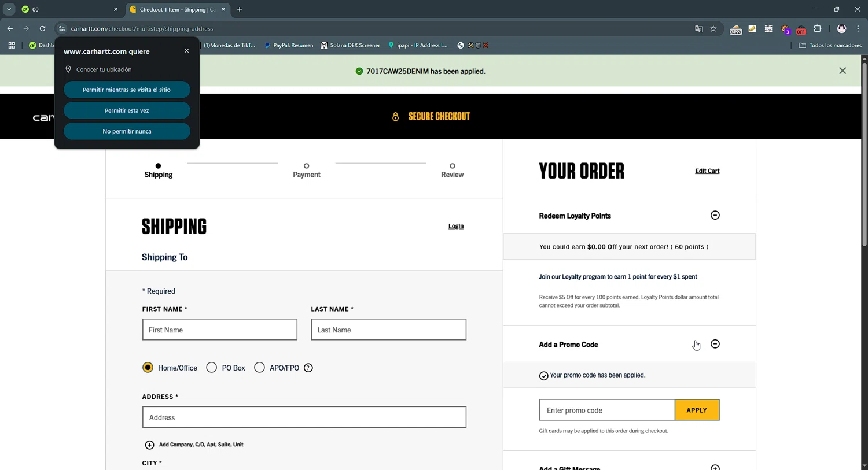The height and width of the screenshot is (470, 868).
Task: Click No permitir nunca button
Action: [127, 131]
